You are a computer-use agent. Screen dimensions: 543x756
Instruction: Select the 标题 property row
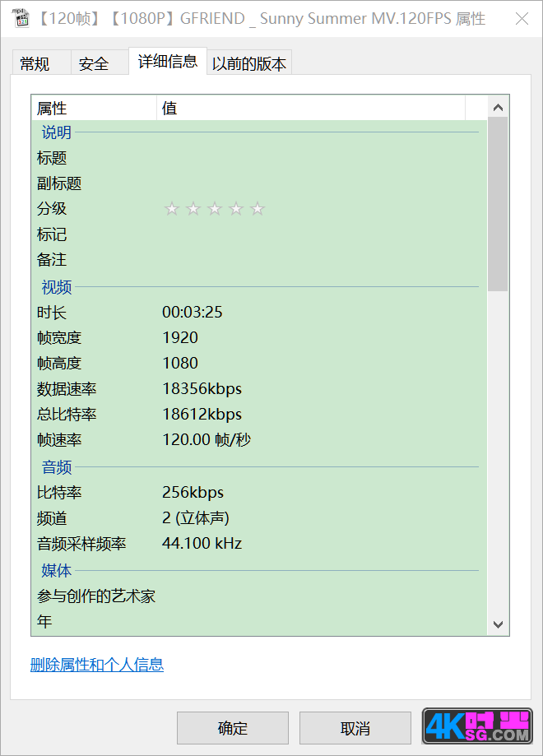point(259,158)
